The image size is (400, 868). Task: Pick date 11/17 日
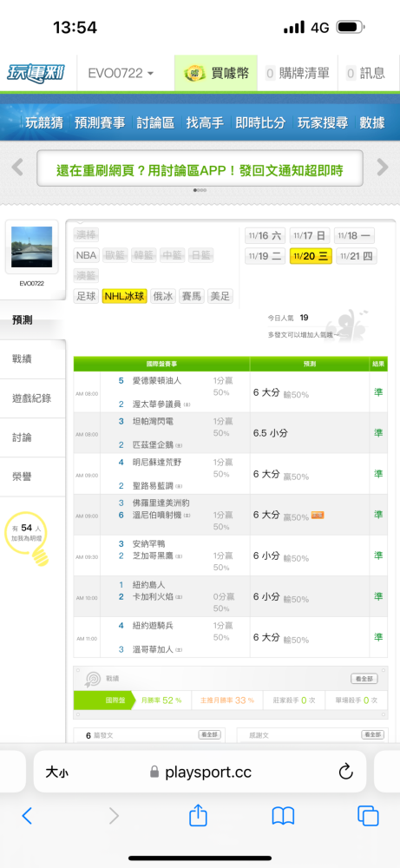tap(310, 236)
